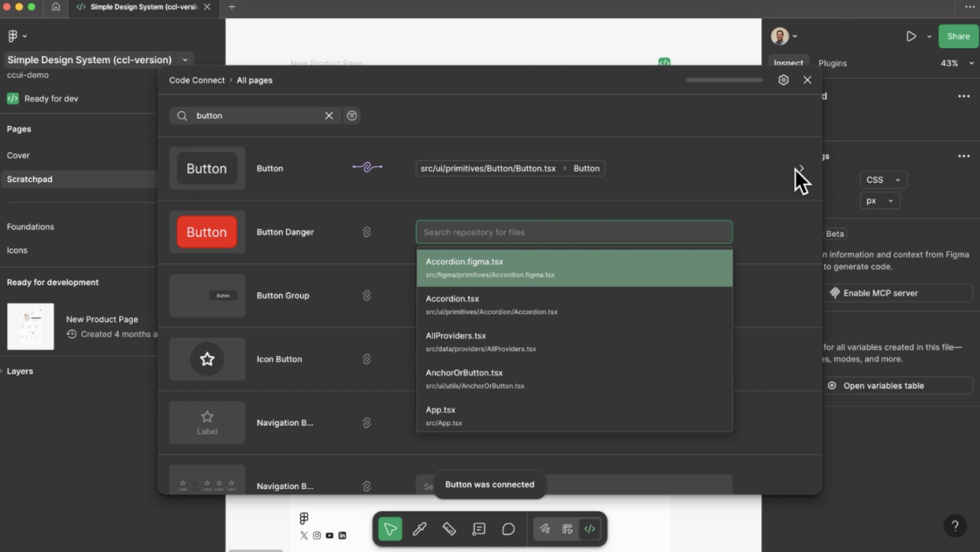Select the Measure ruler tool
The image size is (980, 552).
449,529
